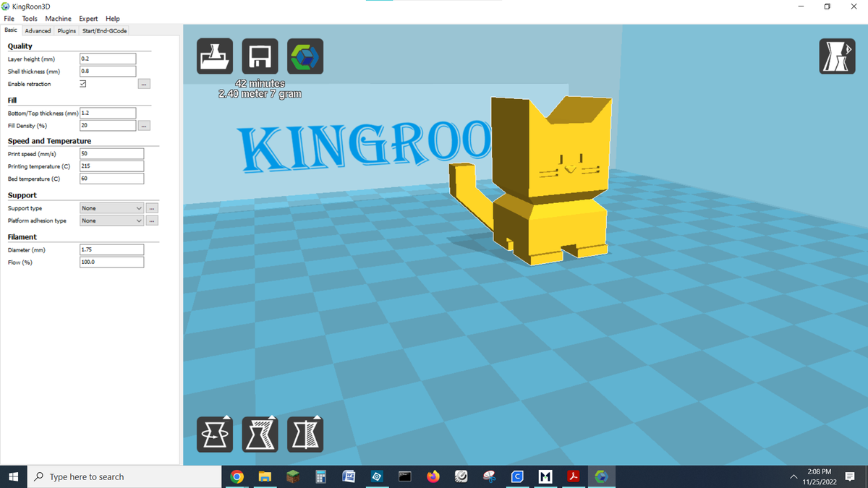Click the filament Diameter input field
This screenshot has height=488, width=868.
(x=111, y=249)
